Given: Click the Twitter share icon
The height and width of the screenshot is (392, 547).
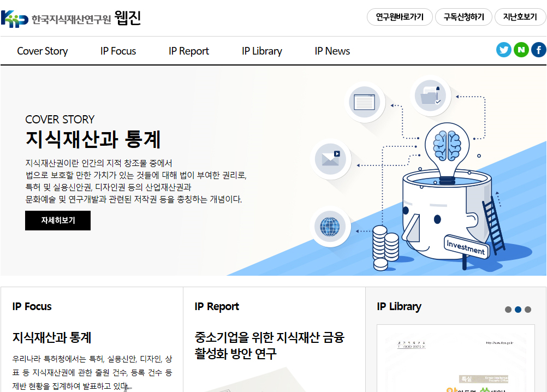Looking at the screenshot, I should click(x=504, y=50).
